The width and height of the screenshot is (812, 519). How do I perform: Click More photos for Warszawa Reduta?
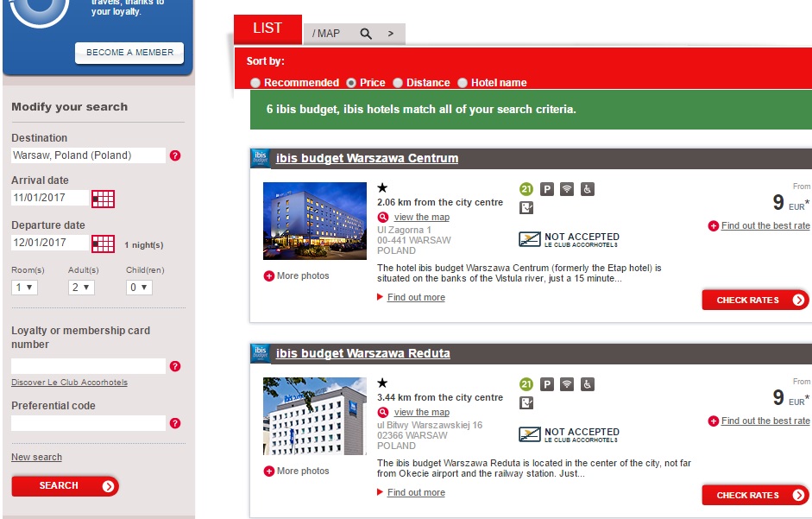[303, 471]
